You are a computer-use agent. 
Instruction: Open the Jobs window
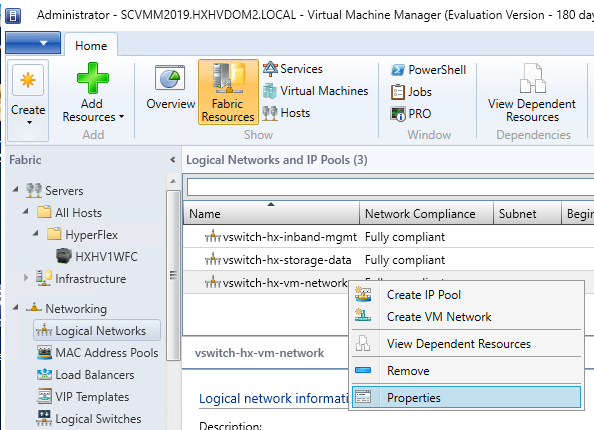(411, 92)
